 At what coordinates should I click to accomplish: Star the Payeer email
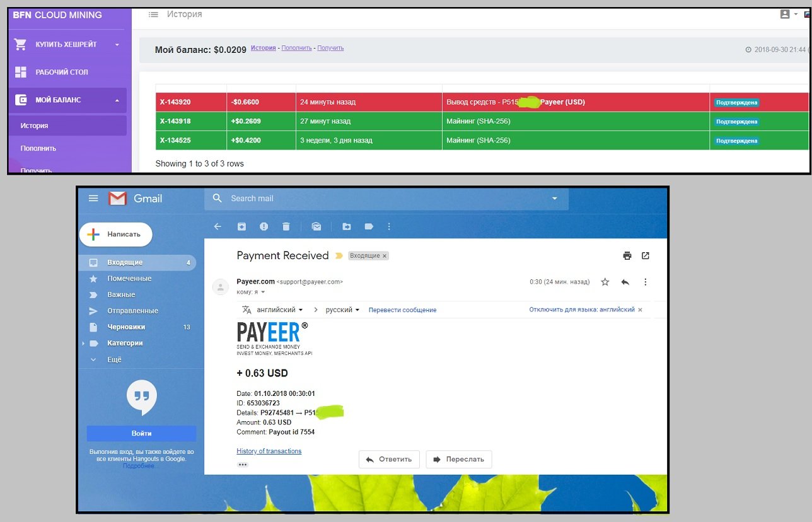605,282
